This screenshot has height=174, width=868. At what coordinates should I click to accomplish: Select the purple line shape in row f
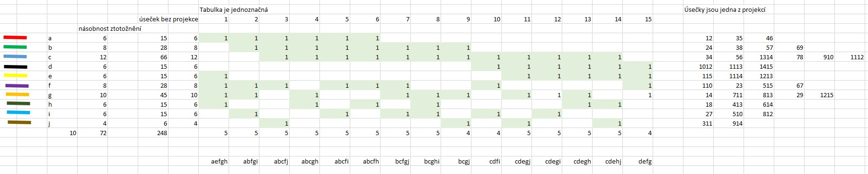click(x=17, y=86)
